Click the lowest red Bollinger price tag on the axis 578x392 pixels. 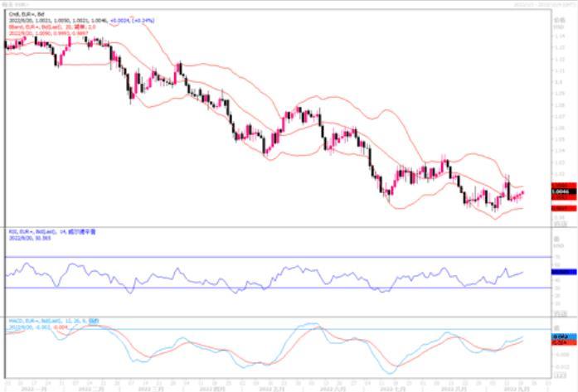(564, 209)
